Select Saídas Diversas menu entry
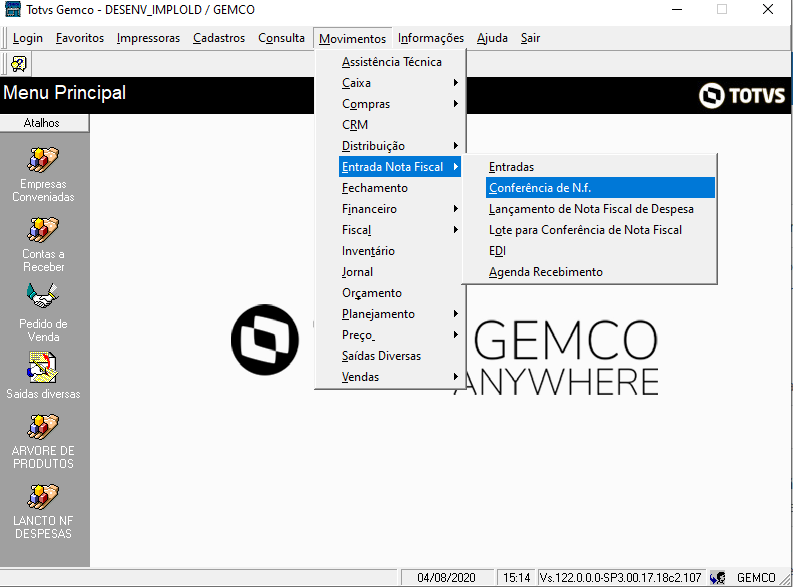The height and width of the screenshot is (587, 793). coord(400,356)
